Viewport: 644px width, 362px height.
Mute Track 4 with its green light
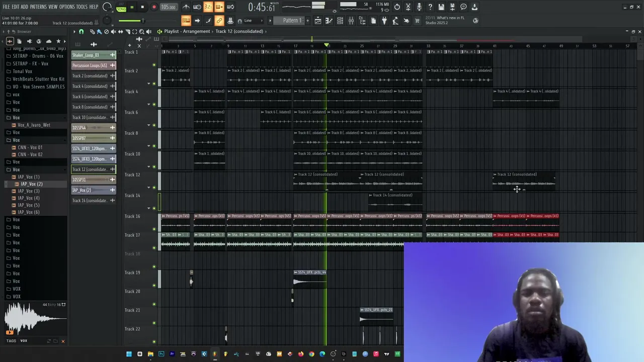click(x=154, y=104)
